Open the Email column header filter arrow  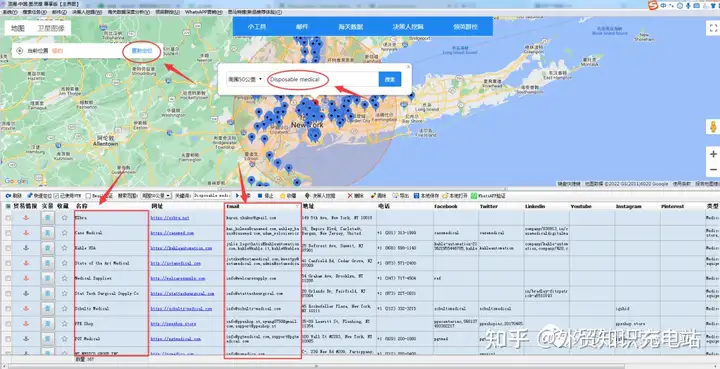coord(298,207)
